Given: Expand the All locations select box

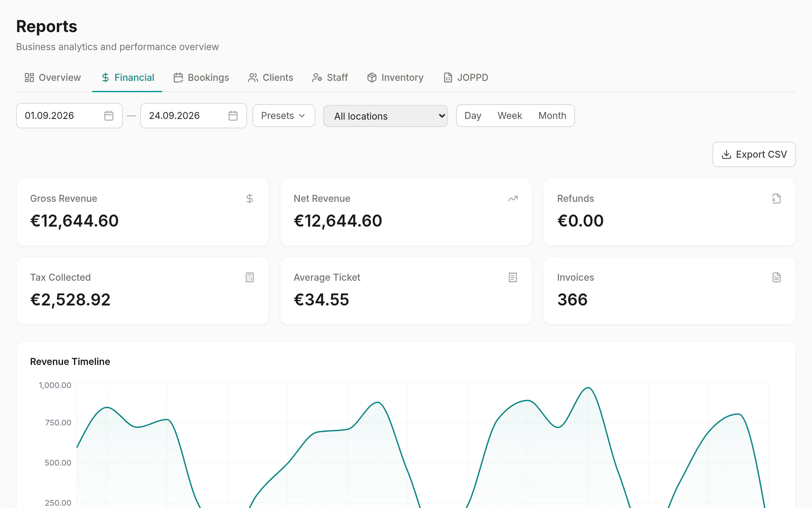Looking at the screenshot, I should (x=386, y=116).
